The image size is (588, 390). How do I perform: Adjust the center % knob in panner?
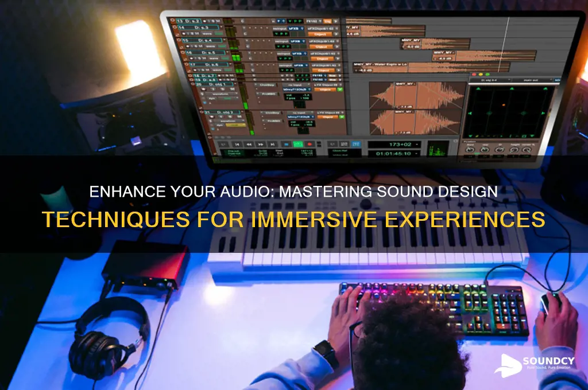(527, 150)
